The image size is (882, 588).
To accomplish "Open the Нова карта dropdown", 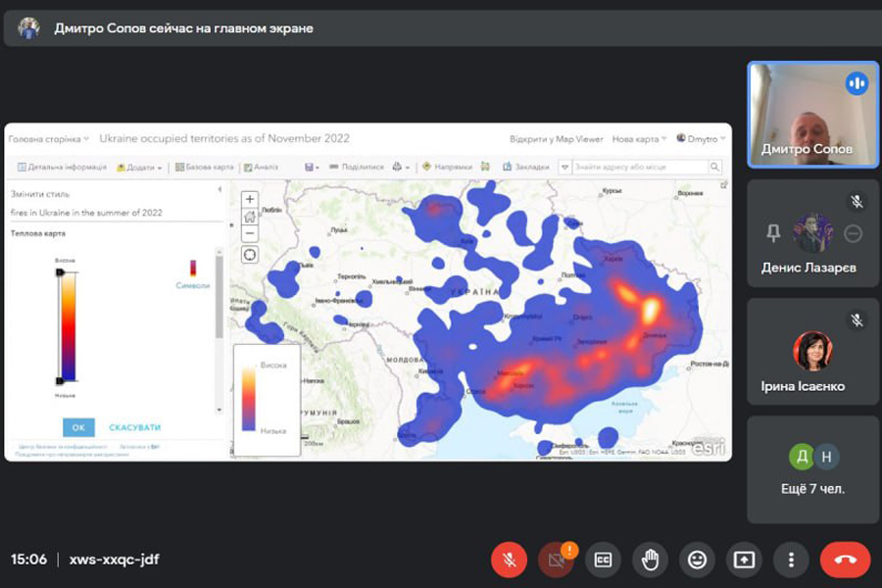I will (x=639, y=139).
